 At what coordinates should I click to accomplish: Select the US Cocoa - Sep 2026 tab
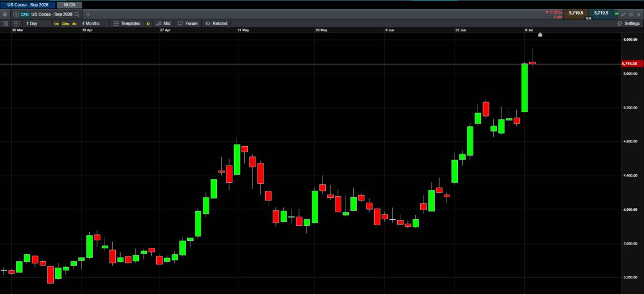[27, 4]
